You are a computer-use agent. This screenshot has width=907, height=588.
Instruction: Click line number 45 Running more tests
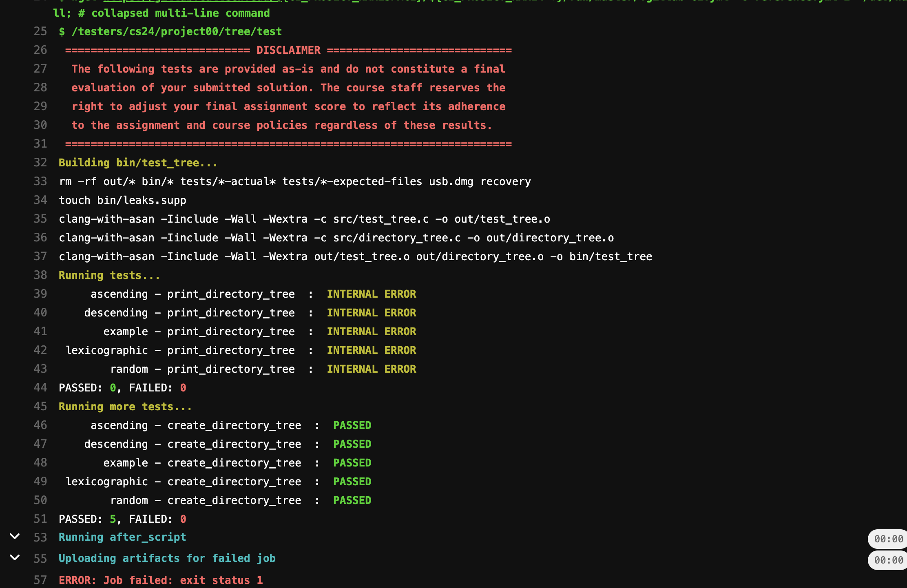(x=40, y=407)
